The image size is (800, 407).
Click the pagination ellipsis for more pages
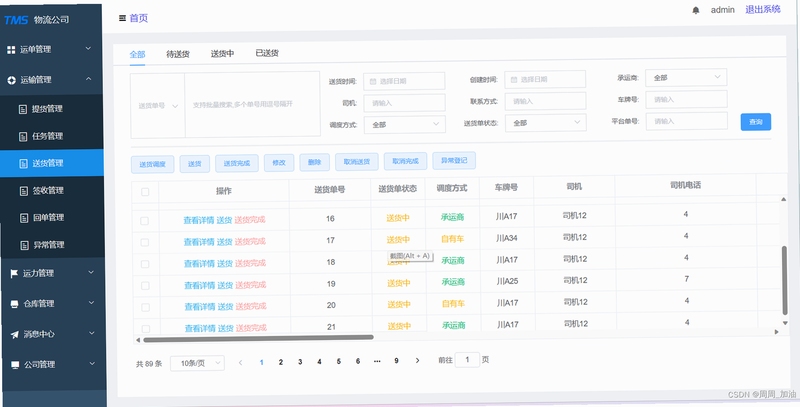click(x=377, y=361)
